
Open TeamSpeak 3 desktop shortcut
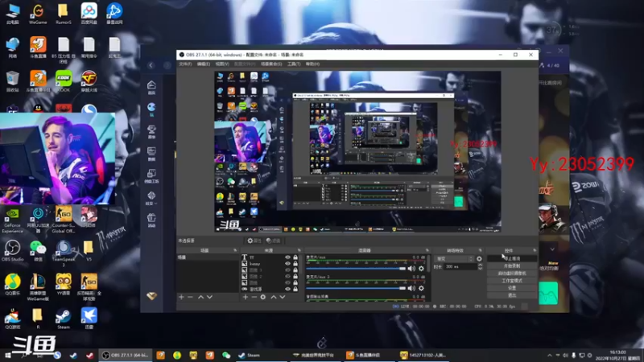coord(64,253)
